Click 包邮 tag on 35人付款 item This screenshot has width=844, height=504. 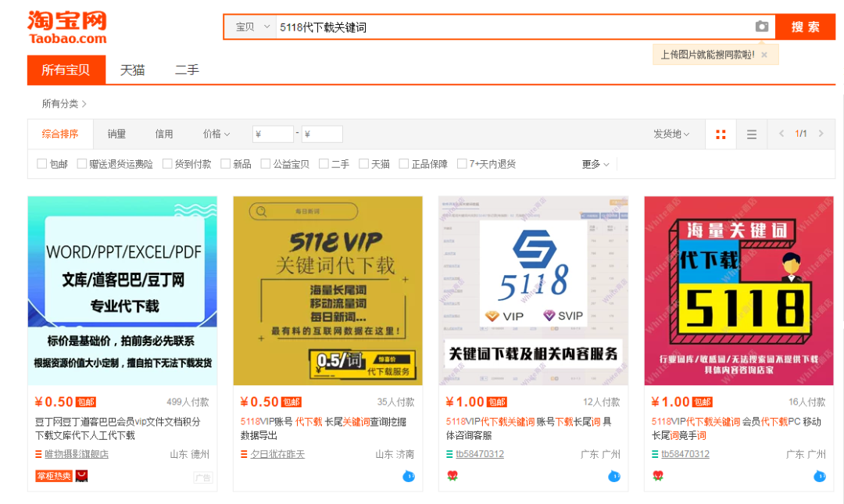click(291, 402)
